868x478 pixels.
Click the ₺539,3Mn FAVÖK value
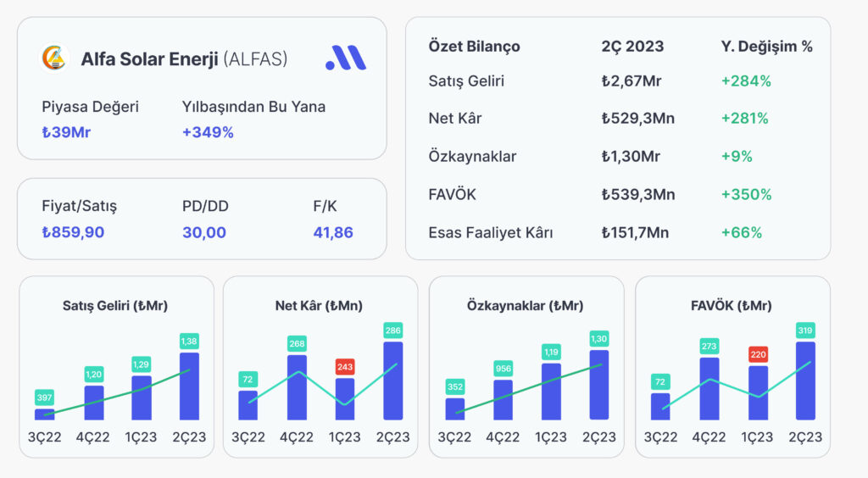[638, 195]
